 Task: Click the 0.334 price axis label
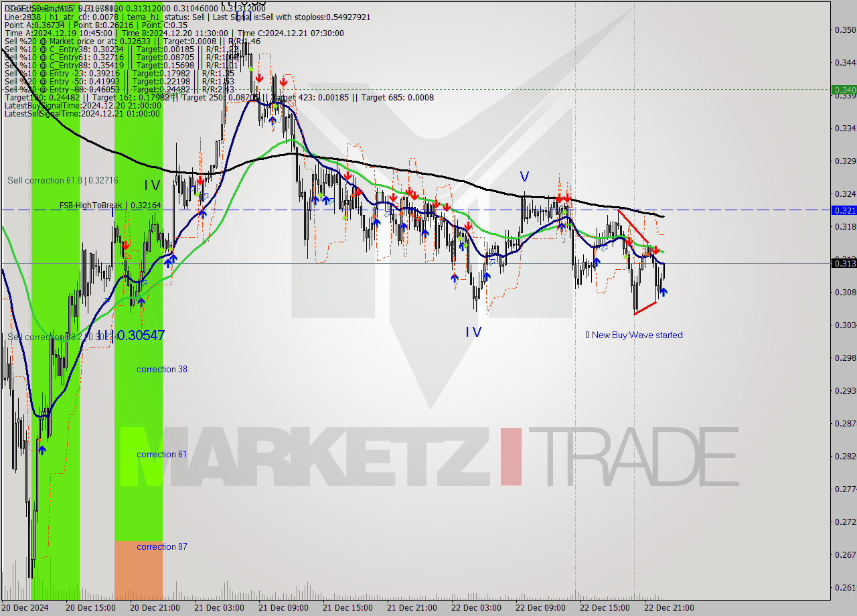tap(845, 128)
